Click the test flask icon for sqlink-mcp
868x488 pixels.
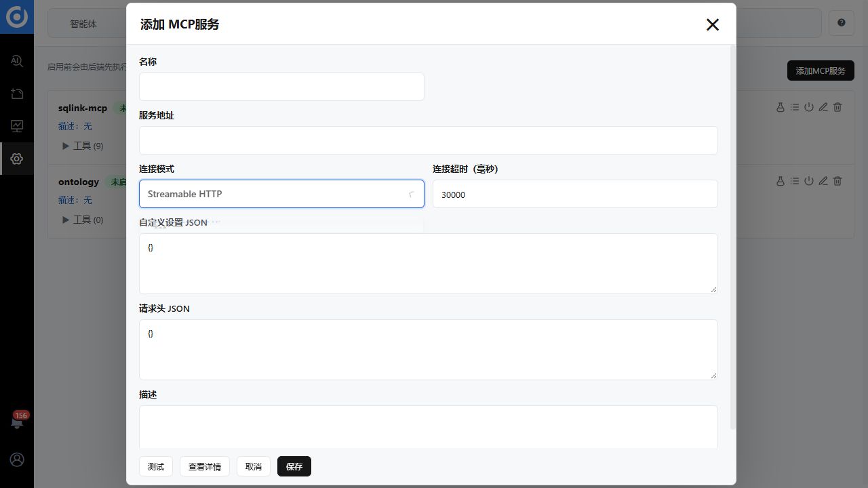781,107
